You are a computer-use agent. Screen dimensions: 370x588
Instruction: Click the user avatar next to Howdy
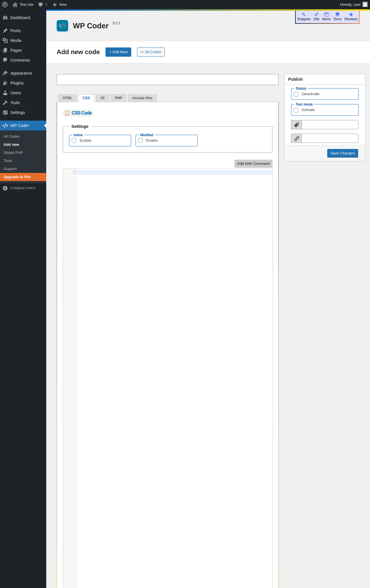[365, 4]
